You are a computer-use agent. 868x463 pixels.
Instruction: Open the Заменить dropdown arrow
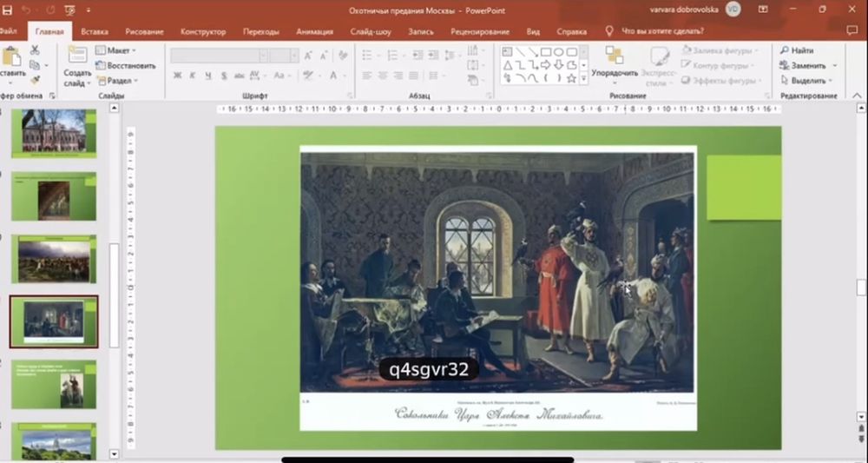click(835, 65)
